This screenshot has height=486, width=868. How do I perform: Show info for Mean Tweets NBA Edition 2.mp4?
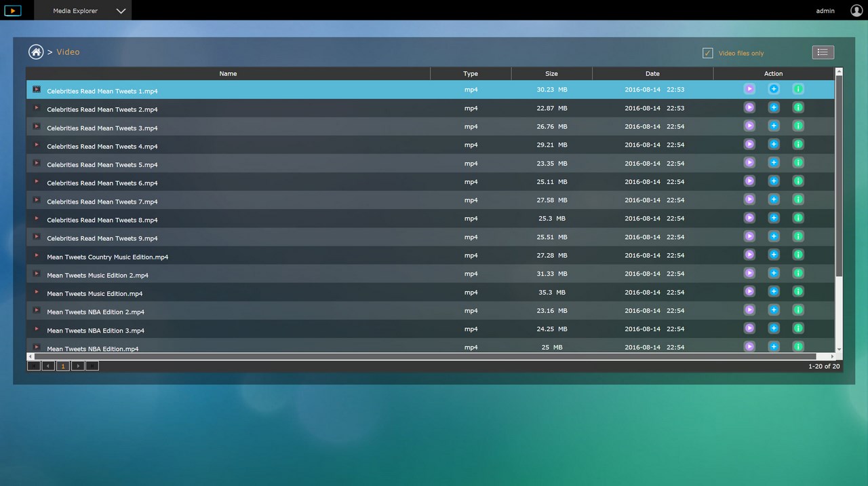[x=798, y=310]
